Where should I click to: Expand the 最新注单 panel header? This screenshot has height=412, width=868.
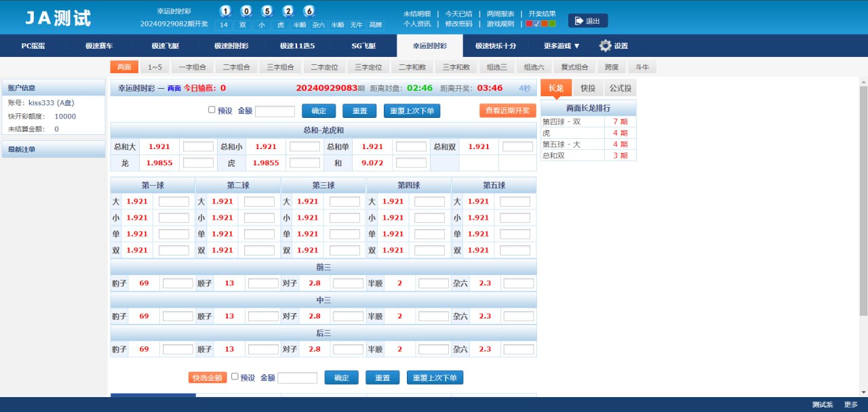pos(54,149)
